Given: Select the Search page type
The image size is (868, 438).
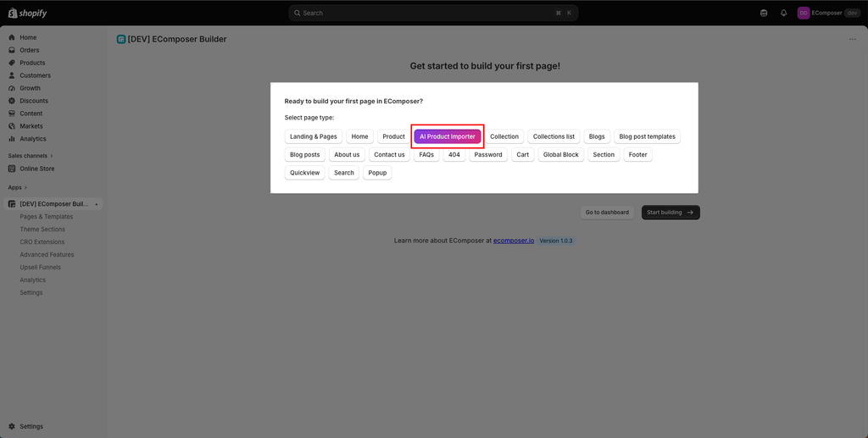Looking at the screenshot, I should (344, 173).
